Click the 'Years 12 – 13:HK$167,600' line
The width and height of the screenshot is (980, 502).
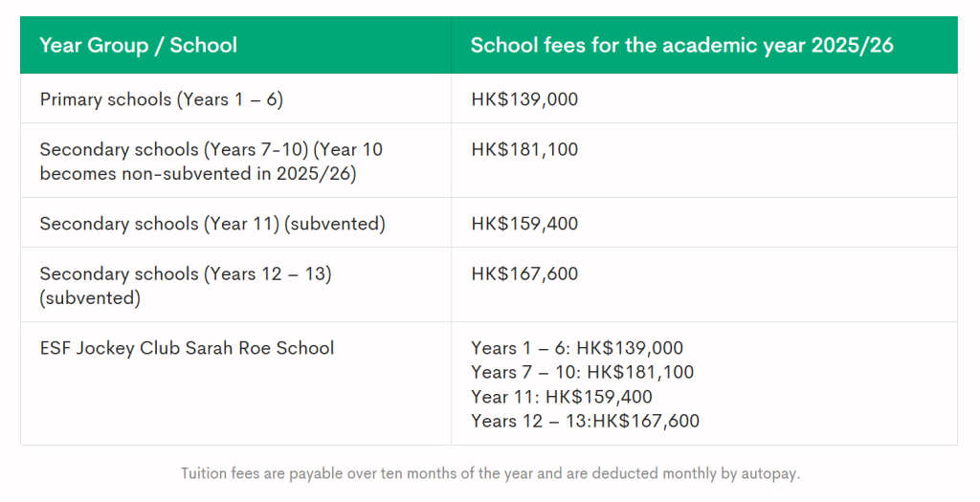(x=585, y=421)
